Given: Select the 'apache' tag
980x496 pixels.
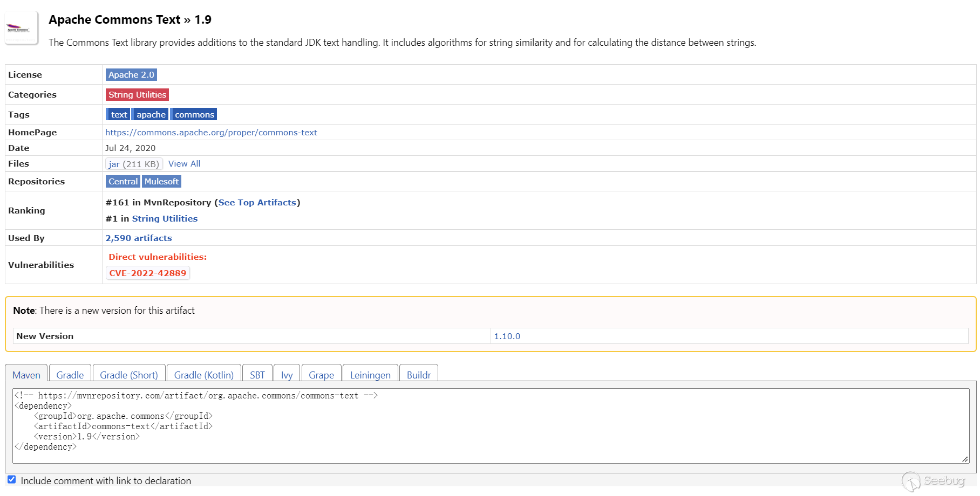Looking at the screenshot, I should pyautogui.click(x=151, y=115).
